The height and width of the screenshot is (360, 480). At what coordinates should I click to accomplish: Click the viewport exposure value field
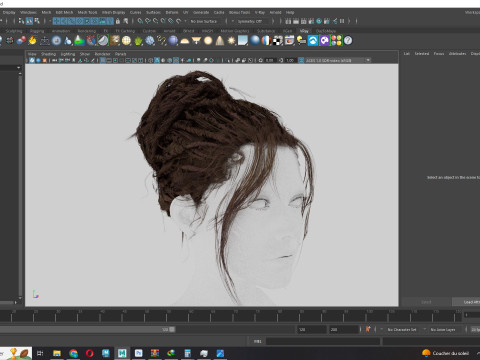270,60
